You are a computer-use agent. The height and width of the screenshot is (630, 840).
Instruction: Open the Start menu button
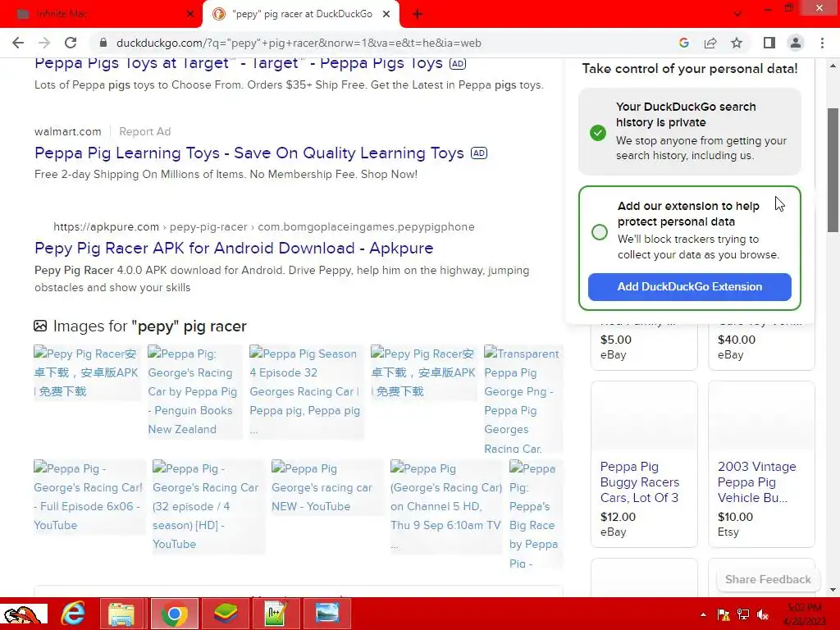point(24,614)
